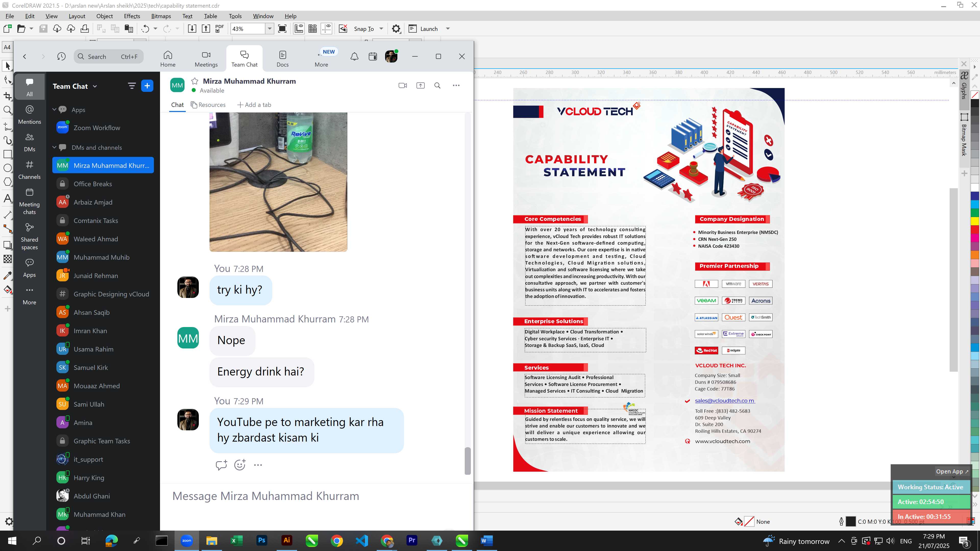Click Add a tab in chat
980x551 pixels.
[x=254, y=105]
